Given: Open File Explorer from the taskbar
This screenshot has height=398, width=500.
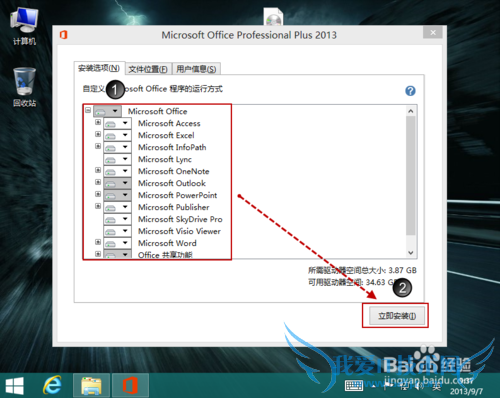Looking at the screenshot, I should pyautogui.click(x=91, y=386).
